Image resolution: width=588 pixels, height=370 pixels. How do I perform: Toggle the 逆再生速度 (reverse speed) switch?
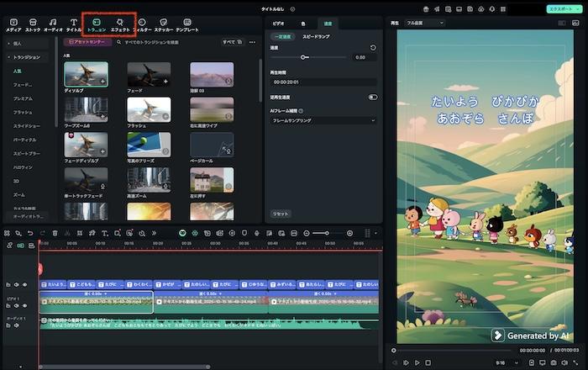tap(372, 97)
